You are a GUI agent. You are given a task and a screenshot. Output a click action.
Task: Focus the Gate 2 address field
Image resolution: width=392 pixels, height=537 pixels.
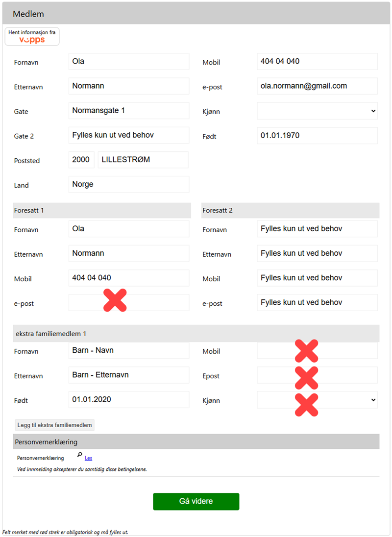pos(128,135)
